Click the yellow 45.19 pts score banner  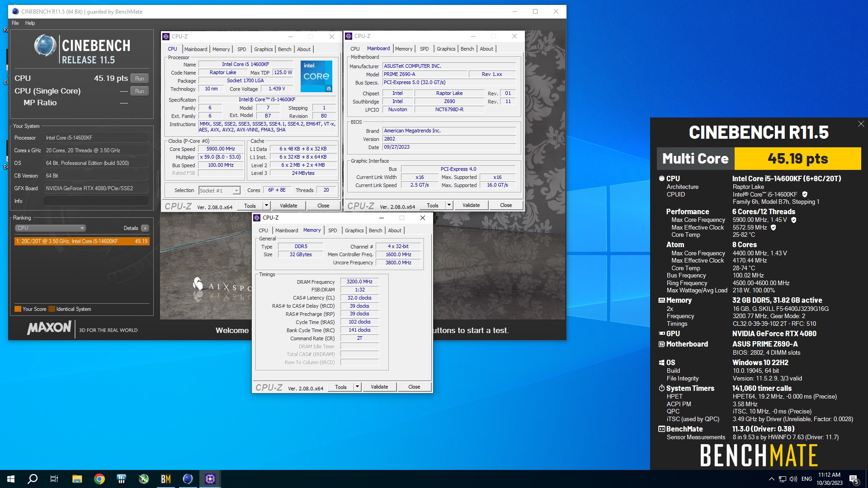point(797,159)
